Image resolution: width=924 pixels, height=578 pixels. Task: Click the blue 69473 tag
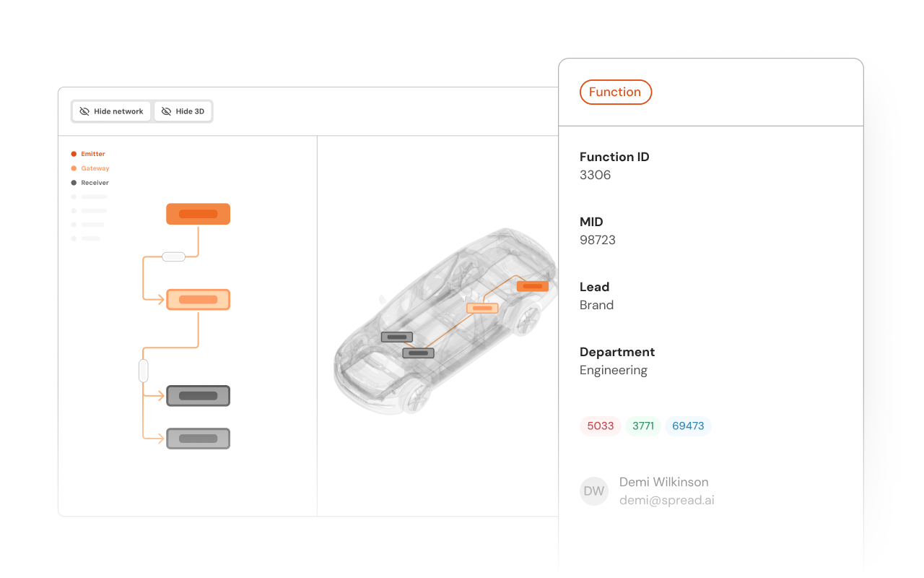pyautogui.click(x=687, y=426)
